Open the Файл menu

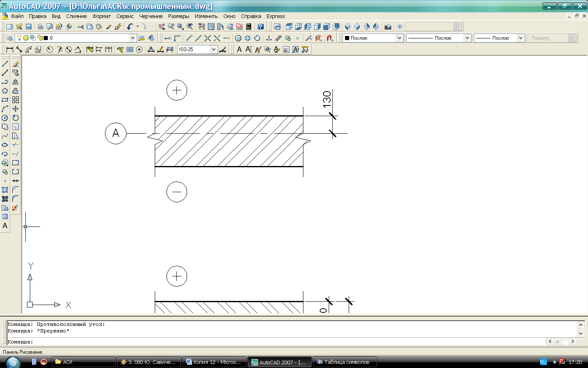pyautogui.click(x=17, y=16)
